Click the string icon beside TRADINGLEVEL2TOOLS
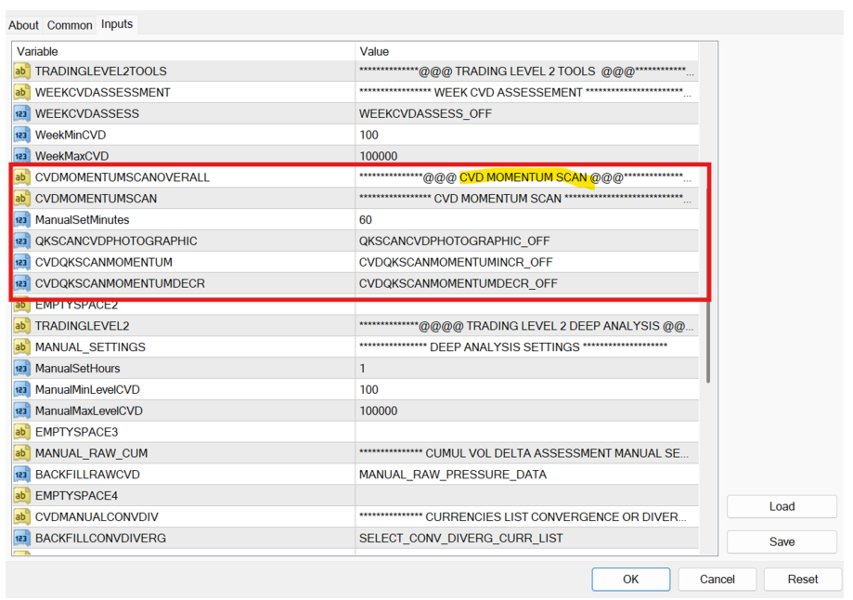The width and height of the screenshot is (853, 600). [x=21, y=71]
